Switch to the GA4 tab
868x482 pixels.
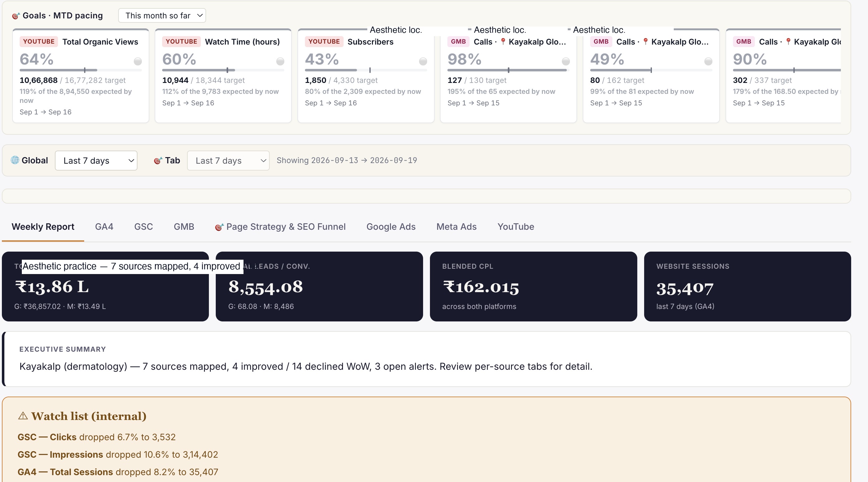pos(104,227)
